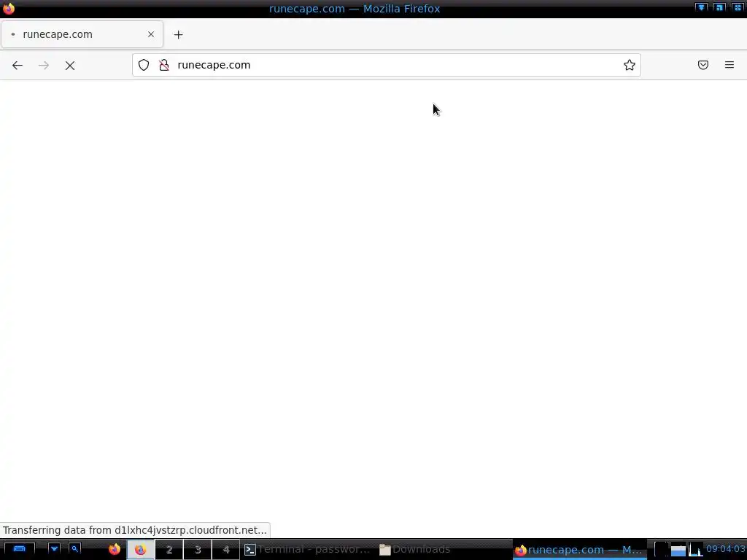The image size is (747, 560).
Task: Click the runecape.com Firefox taskbar entry
Action: (x=579, y=550)
